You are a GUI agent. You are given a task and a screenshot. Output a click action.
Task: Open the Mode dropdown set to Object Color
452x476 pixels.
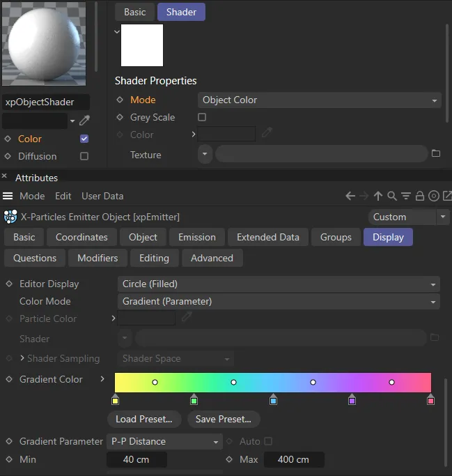320,100
